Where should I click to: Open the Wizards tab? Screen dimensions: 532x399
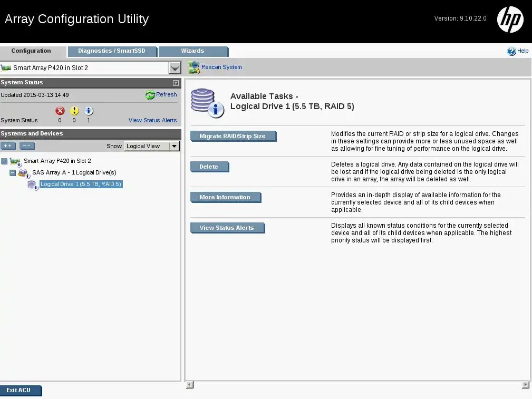click(193, 51)
